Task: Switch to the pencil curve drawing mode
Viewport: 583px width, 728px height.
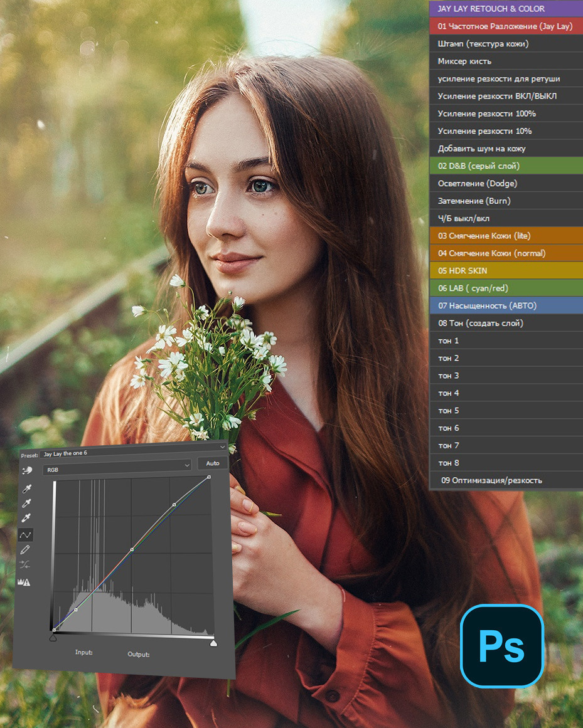Action: [27, 549]
